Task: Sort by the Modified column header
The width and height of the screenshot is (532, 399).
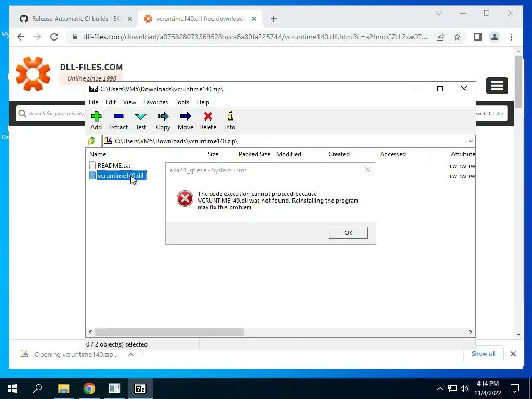Action: click(x=299, y=154)
